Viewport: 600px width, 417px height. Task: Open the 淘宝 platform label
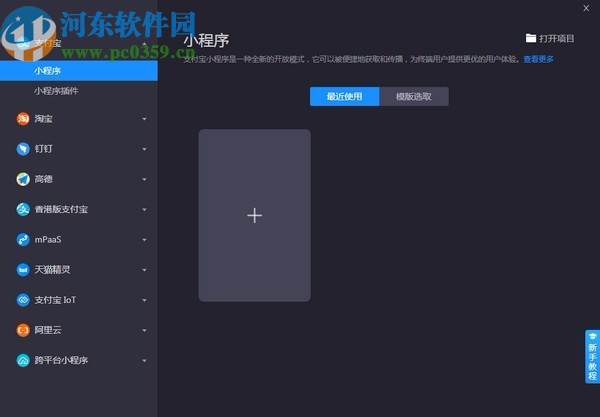(44, 119)
